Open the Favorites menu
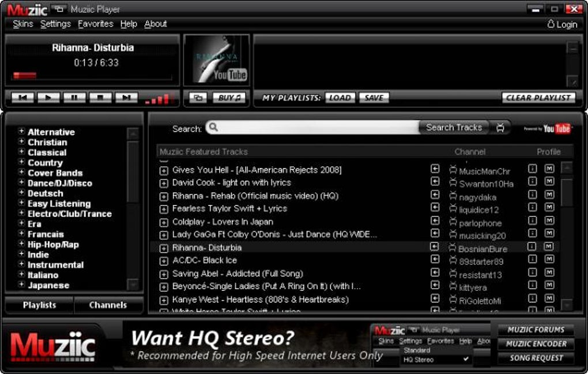 (x=95, y=24)
